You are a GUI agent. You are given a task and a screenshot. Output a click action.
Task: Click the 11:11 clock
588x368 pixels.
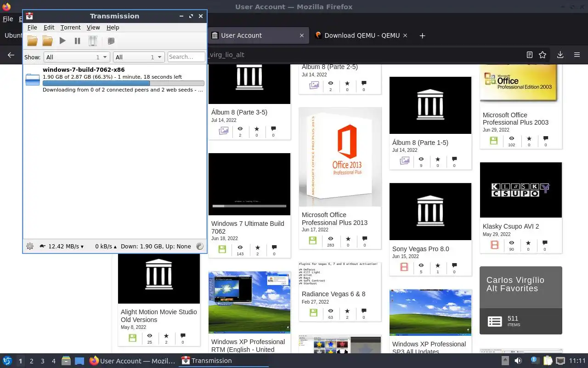point(577,361)
